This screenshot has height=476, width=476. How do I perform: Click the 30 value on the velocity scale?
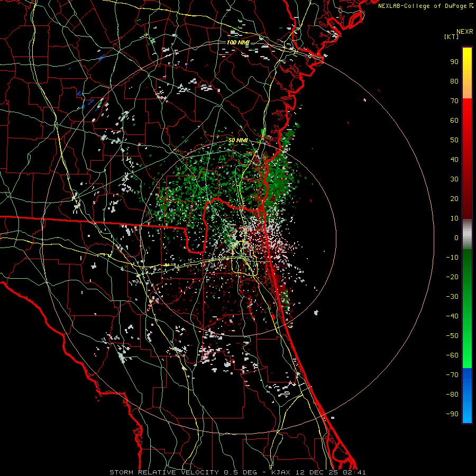point(454,179)
